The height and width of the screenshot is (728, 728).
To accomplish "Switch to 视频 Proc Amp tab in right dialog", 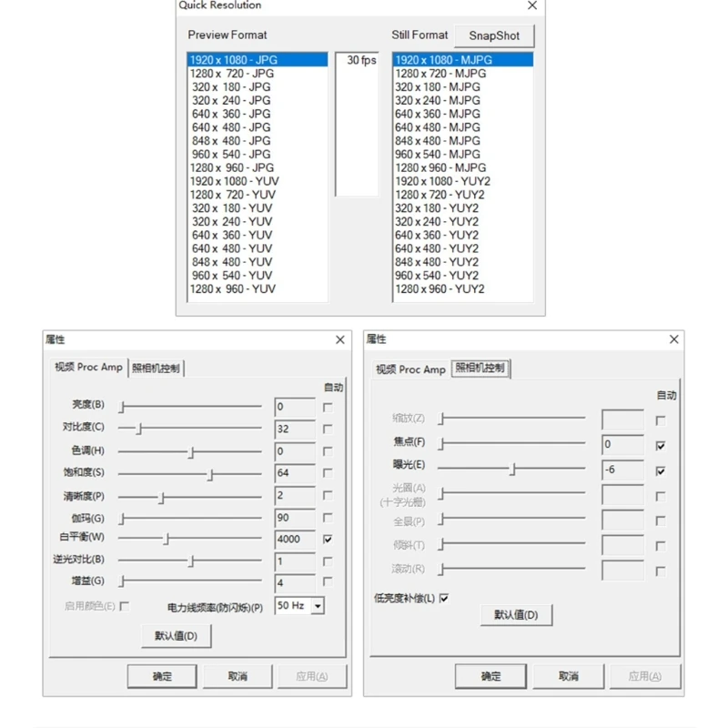I will (x=410, y=369).
